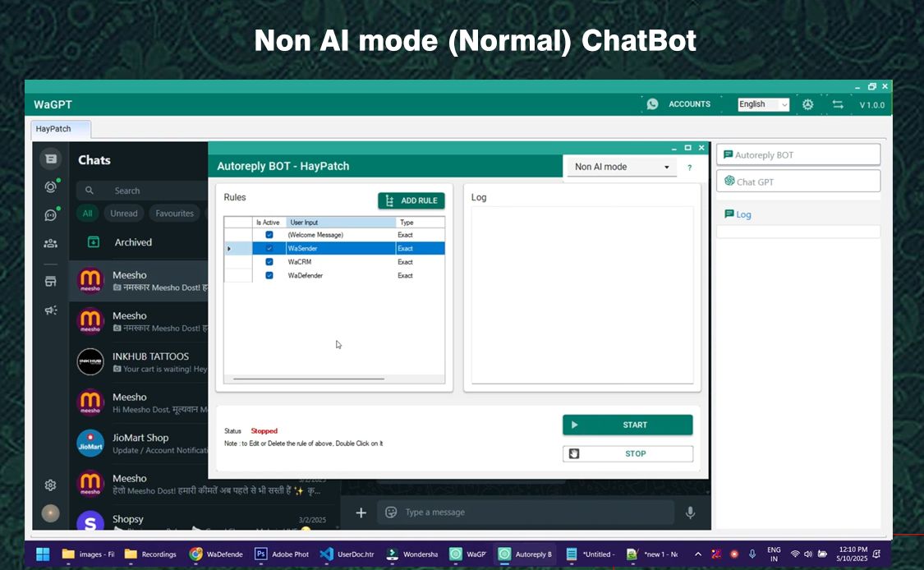Toggle Is Active for WaSender rule
924x570 pixels.
click(x=269, y=248)
